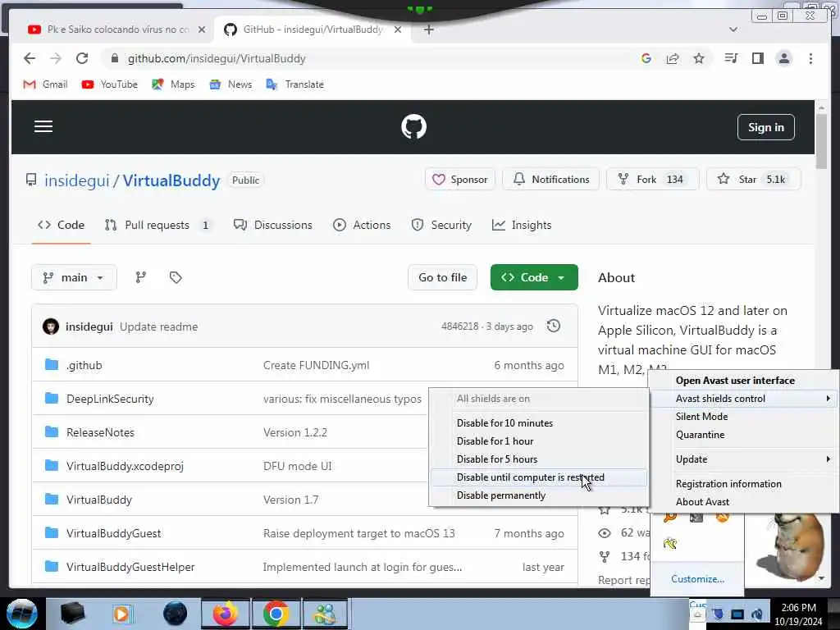The height and width of the screenshot is (630, 840).
Task: Select Disable for 1 hour
Action: [538, 441]
